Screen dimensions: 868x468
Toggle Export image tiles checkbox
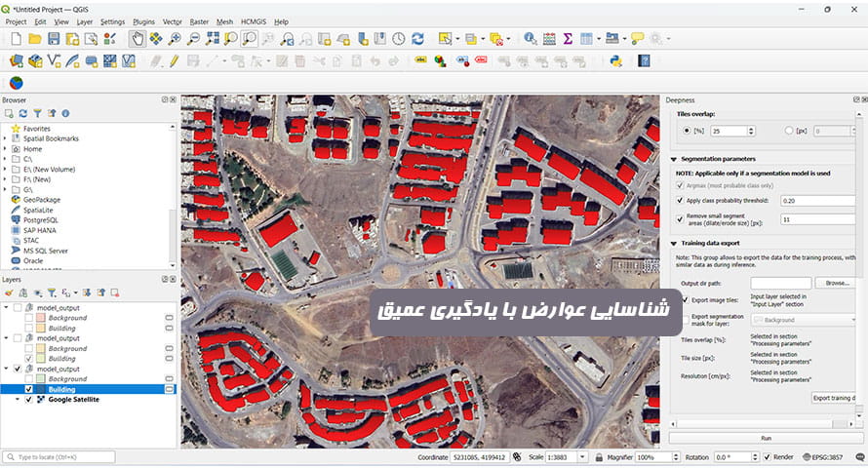point(686,300)
